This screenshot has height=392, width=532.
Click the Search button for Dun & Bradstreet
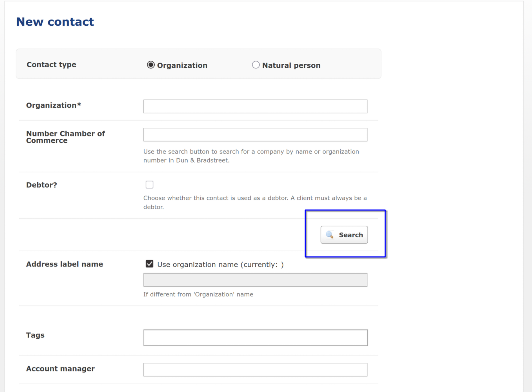click(344, 235)
